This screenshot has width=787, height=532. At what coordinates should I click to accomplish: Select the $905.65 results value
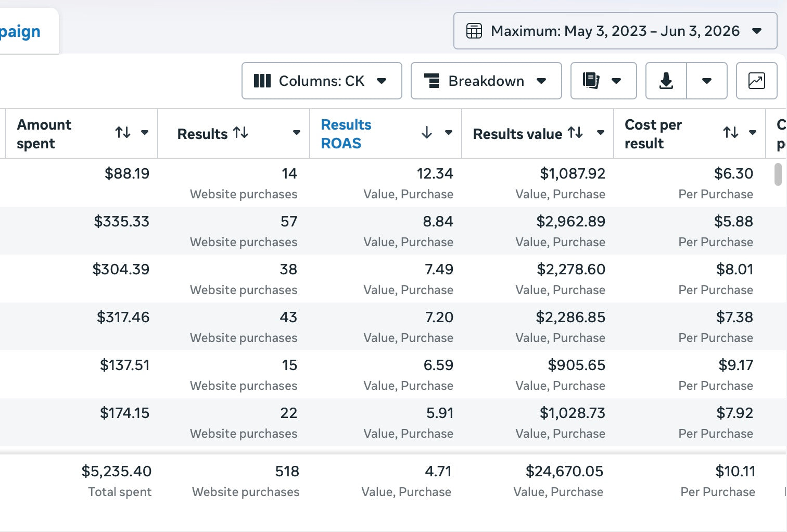tap(577, 365)
